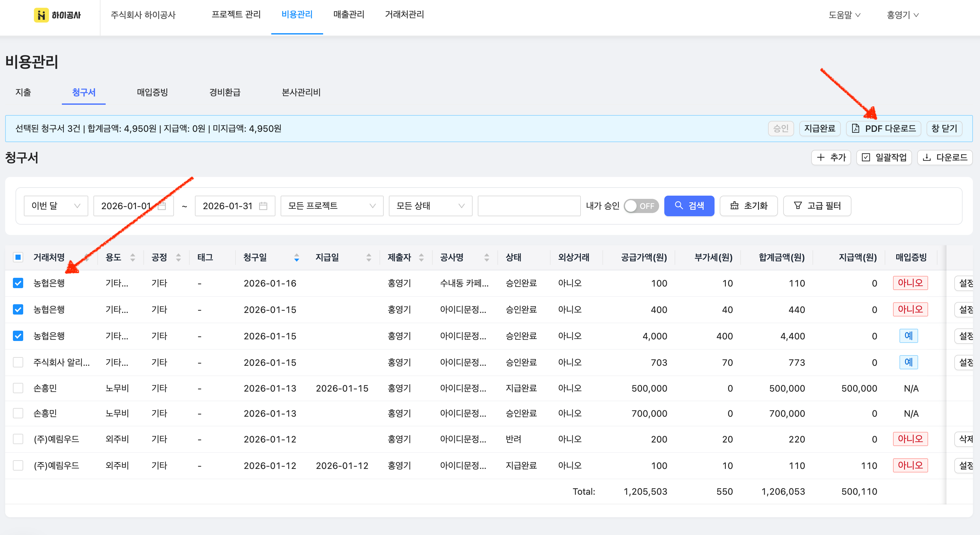The image size is (980, 535).
Task: Click the 고급 필터 funnel icon
Action: (x=797, y=206)
